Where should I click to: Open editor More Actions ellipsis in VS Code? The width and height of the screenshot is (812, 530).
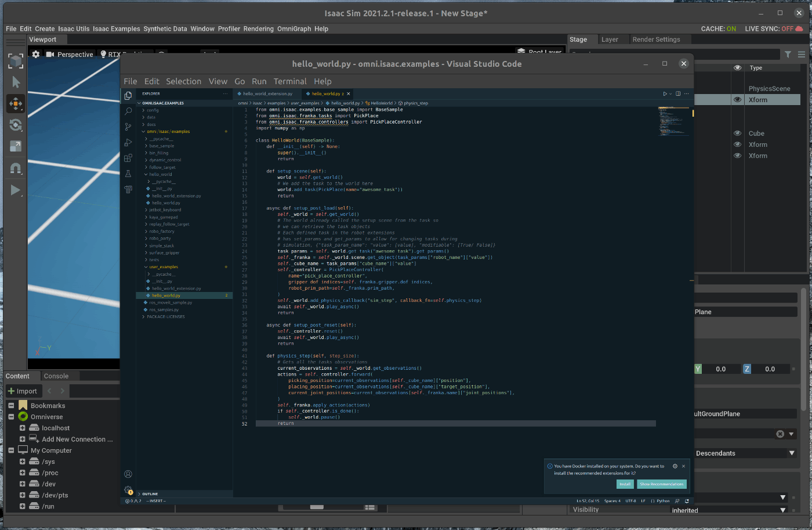(x=686, y=93)
